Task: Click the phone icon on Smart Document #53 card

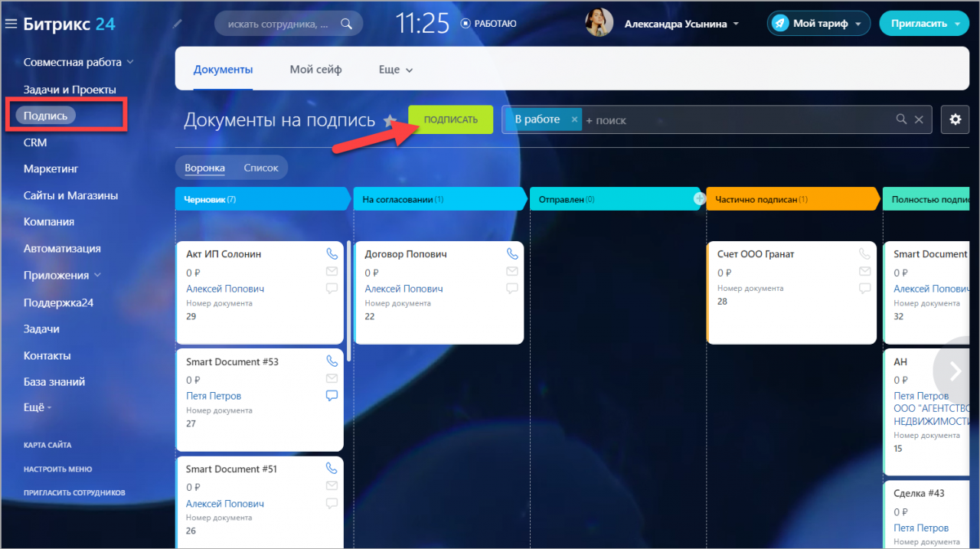Action: pyautogui.click(x=332, y=361)
